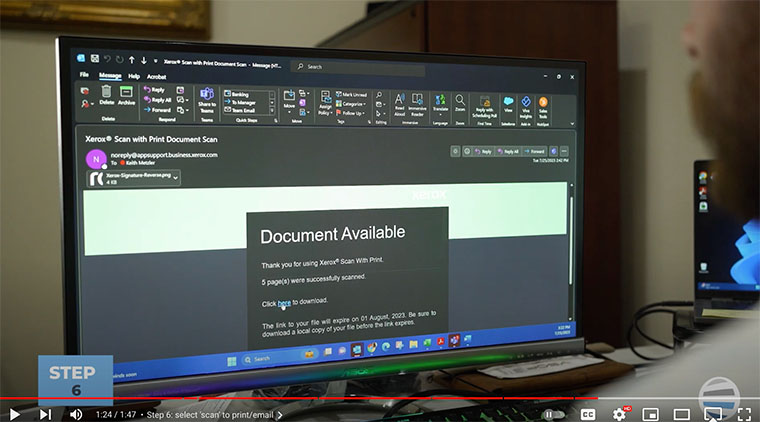Go to previous item with up arrow
This screenshot has height=422, width=760.
pos(131,60)
